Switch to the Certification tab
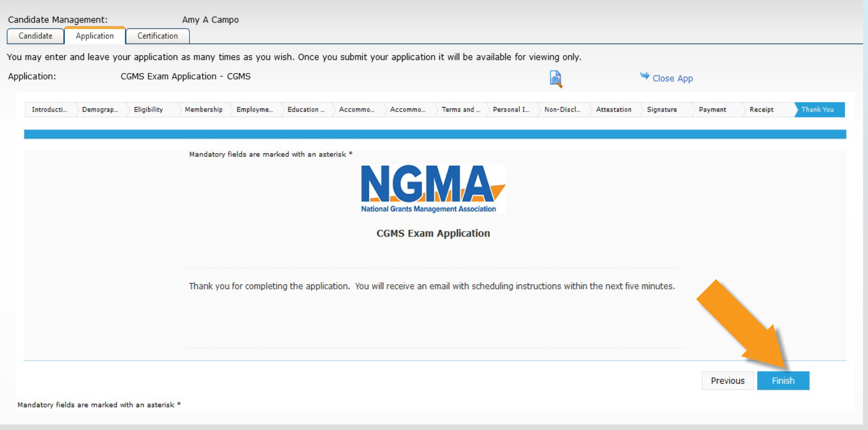The image size is (868, 430). click(x=158, y=36)
